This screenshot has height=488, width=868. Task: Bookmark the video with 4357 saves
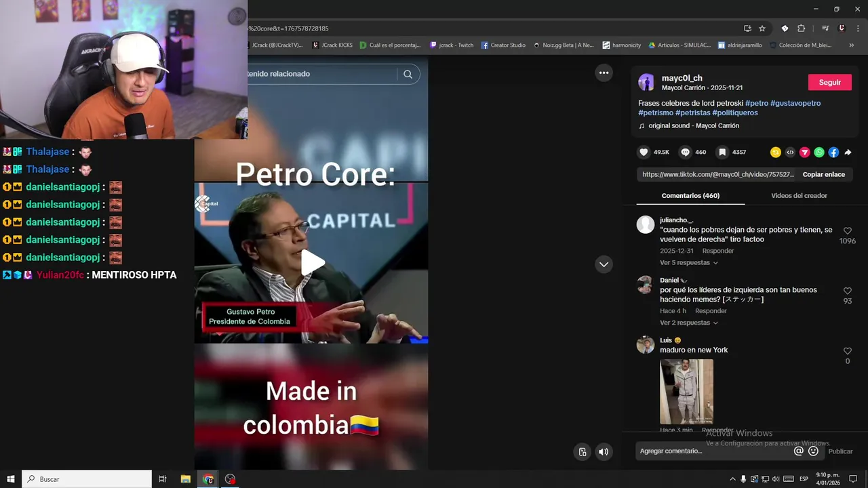[723, 152]
